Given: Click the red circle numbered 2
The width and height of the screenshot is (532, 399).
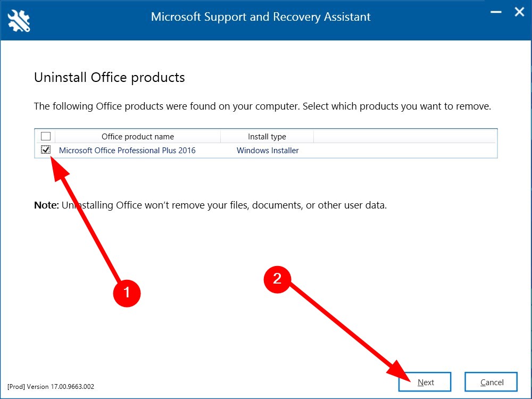Looking at the screenshot, I should [277, 279].
